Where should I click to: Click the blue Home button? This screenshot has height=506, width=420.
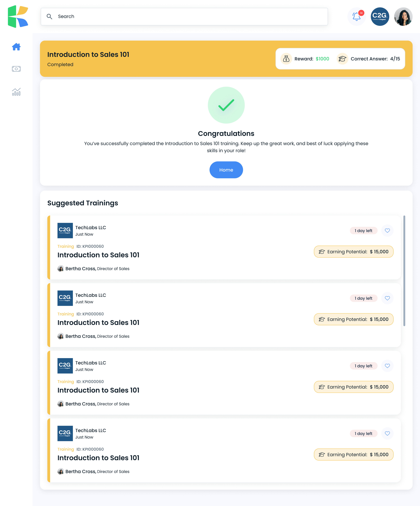[226, 170]
